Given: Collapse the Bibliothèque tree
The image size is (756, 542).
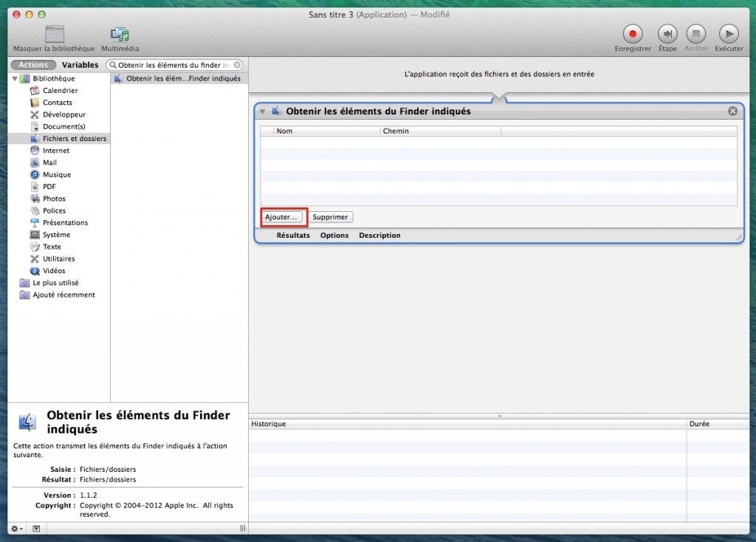Looking at the screenshot, I should pos(15,78).
